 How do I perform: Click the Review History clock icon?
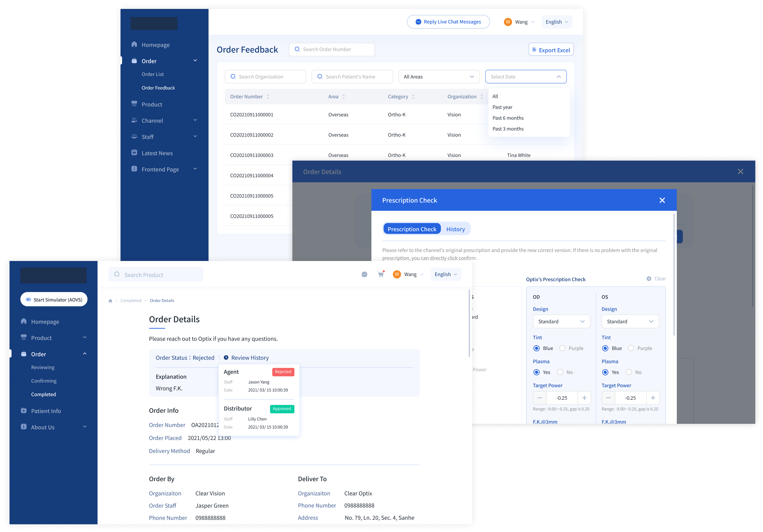tap(226, 358)
